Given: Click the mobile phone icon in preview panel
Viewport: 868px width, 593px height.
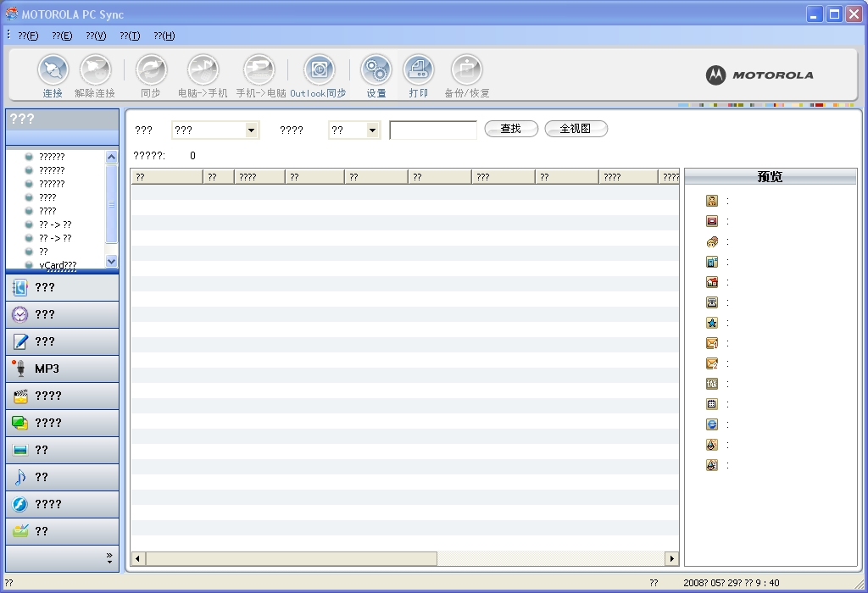Looking at the screenshot, I should pyautogui.click(x=712, y=262).
